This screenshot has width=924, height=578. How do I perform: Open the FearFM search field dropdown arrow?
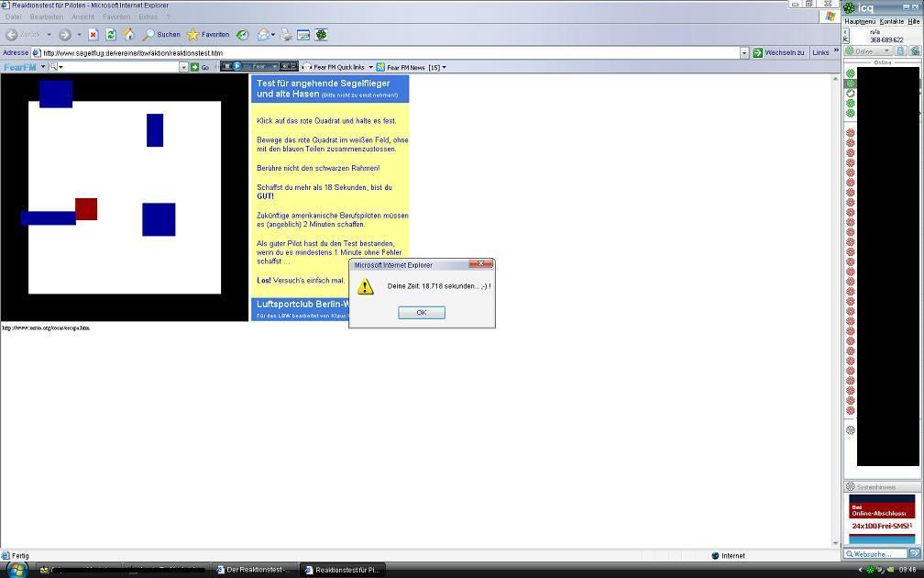click(x=183, y=67)
